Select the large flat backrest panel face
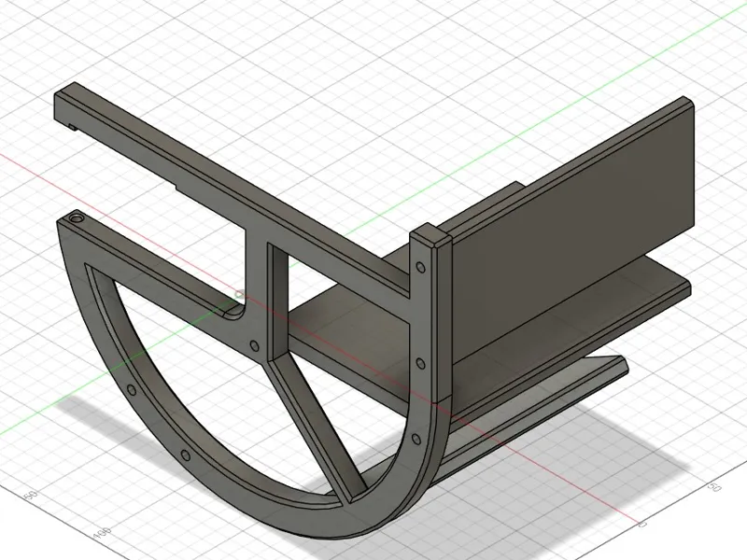This screenshot has width=747, height=560. [571, 238]
